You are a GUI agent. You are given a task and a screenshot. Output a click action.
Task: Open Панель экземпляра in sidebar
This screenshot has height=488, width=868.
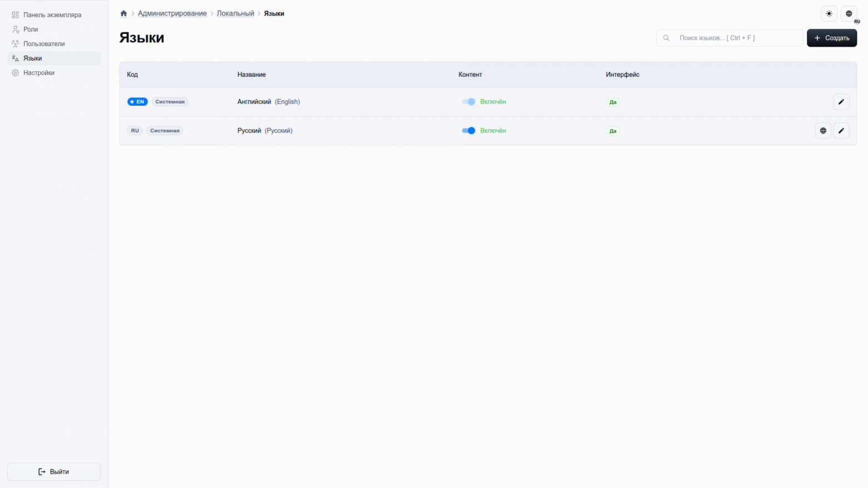coord(52,15)
